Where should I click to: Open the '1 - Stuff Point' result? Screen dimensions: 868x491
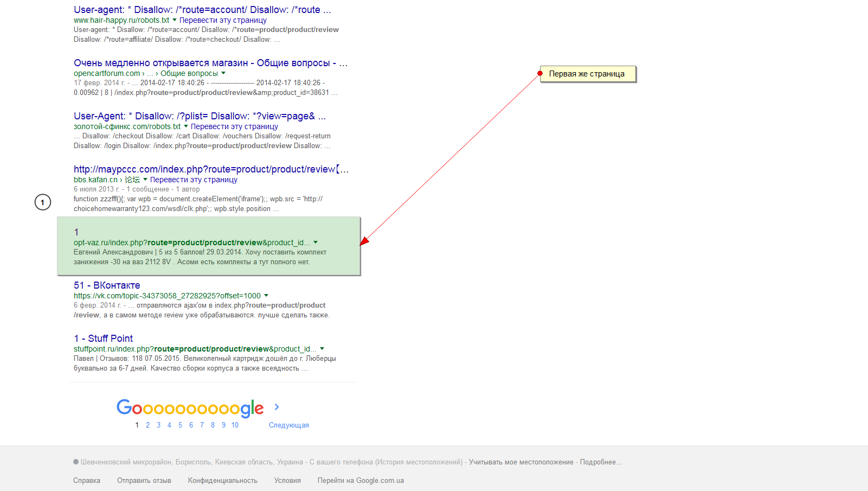click(103, 339)
